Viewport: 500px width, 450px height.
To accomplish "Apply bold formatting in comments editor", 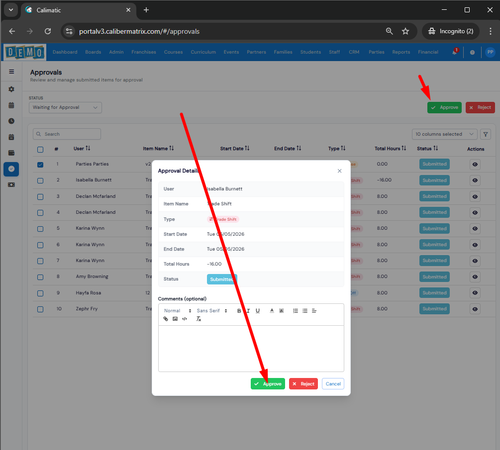I will (x=239, y=311).
